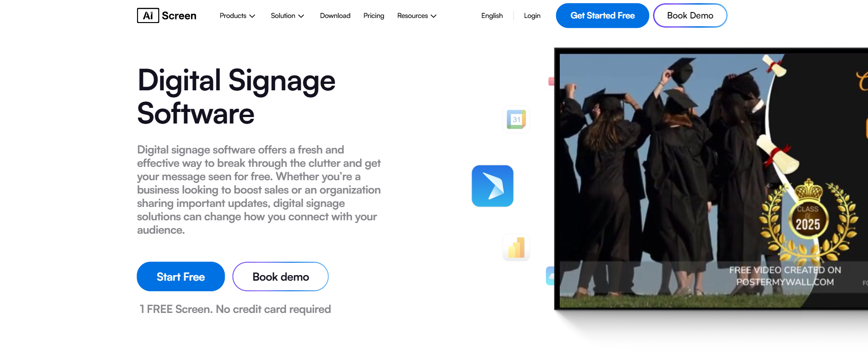
Task: Click the Get Started Free button
Action: [x=603, y=16]
